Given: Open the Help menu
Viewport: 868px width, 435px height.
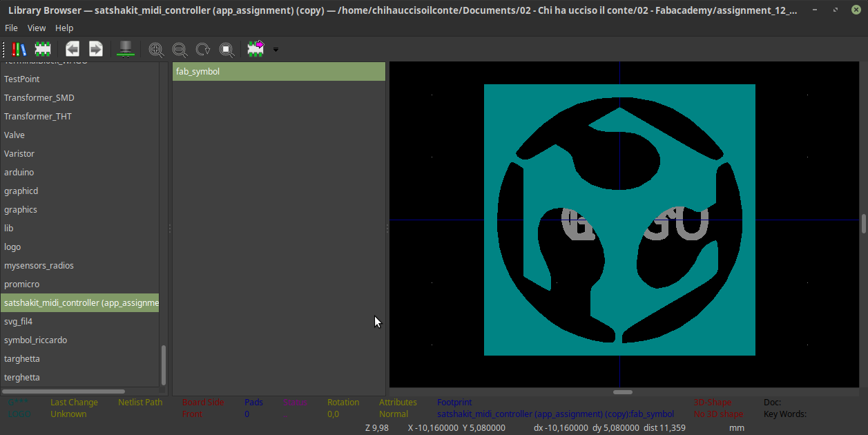Looking at the screenshot, I should click(64, 28).
